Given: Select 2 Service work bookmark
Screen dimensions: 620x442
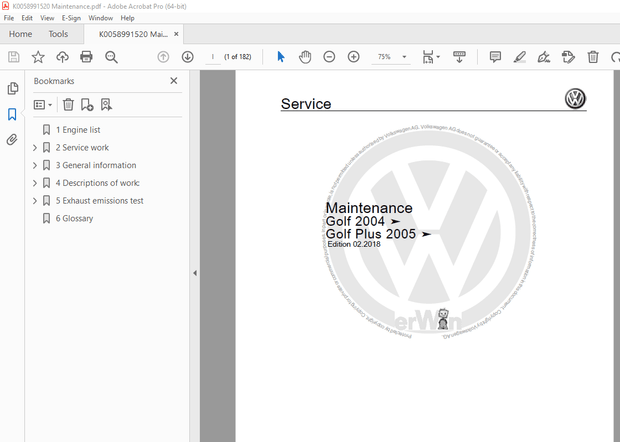Looking at the screenshot, I should pos(82,147).
